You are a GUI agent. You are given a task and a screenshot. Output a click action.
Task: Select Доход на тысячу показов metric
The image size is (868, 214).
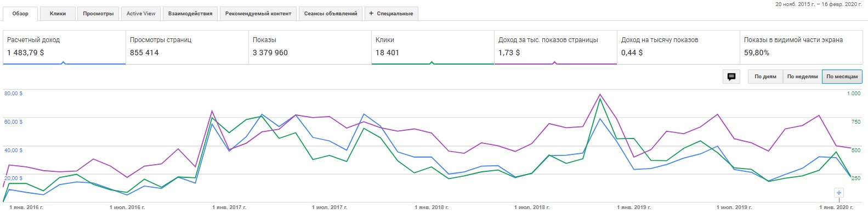678,47
